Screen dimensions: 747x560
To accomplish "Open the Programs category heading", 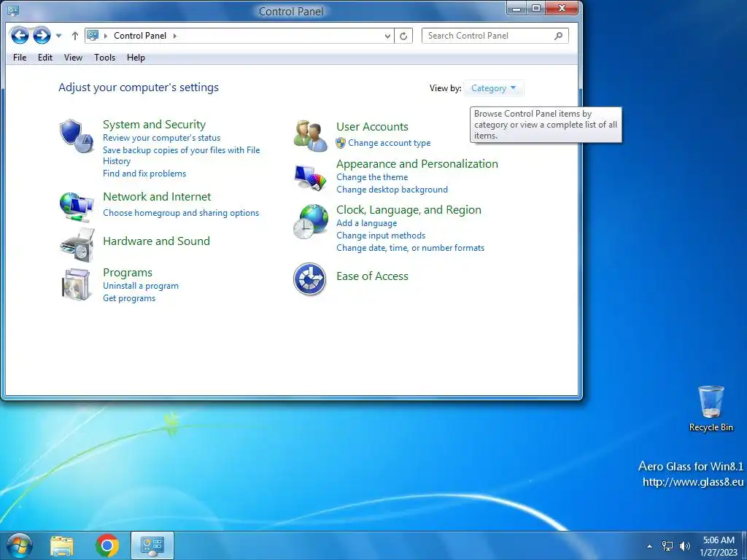I will click(x=128, y=273).
